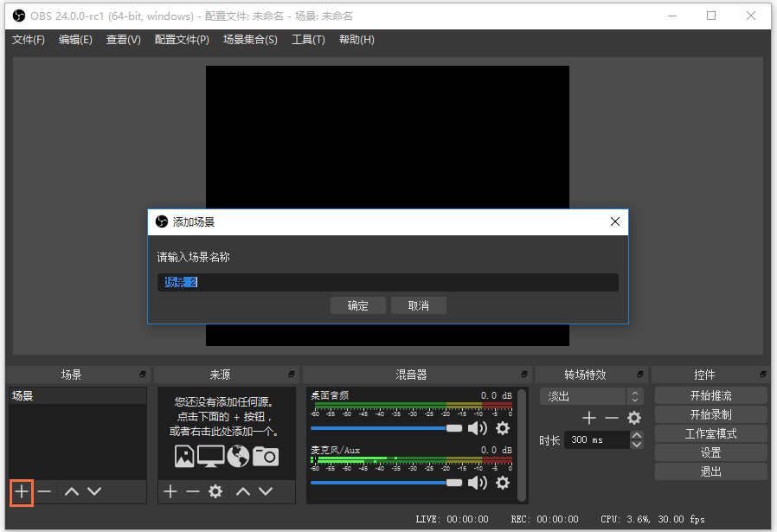
Task: Open microphone/Aux settings gear
Action: point(503,483)
